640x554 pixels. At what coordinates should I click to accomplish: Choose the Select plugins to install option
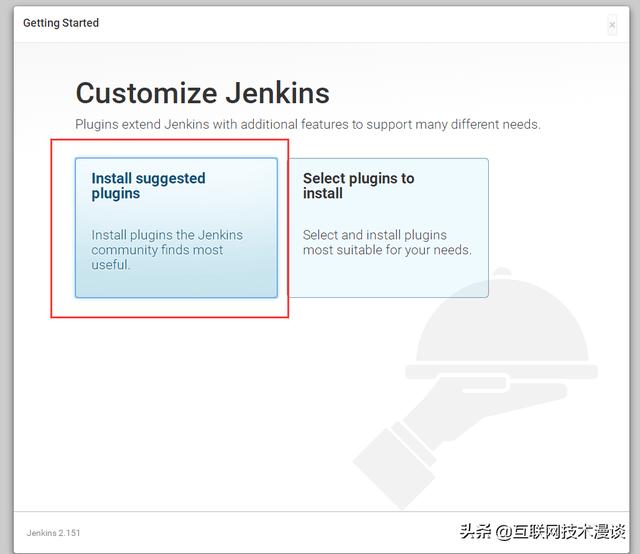[389, 227]
